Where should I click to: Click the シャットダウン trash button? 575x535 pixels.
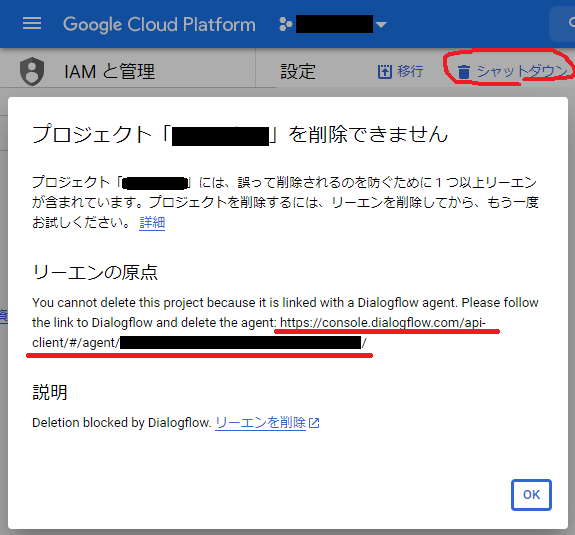(x=512, y=71)
